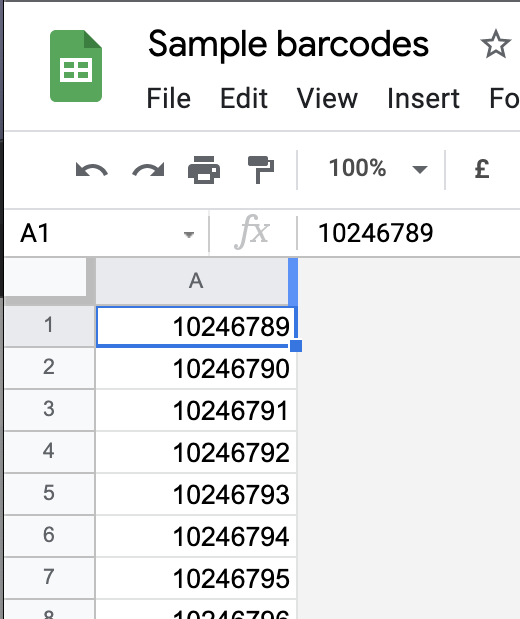
Task: Open the View menu
Action: coord(327,98)
